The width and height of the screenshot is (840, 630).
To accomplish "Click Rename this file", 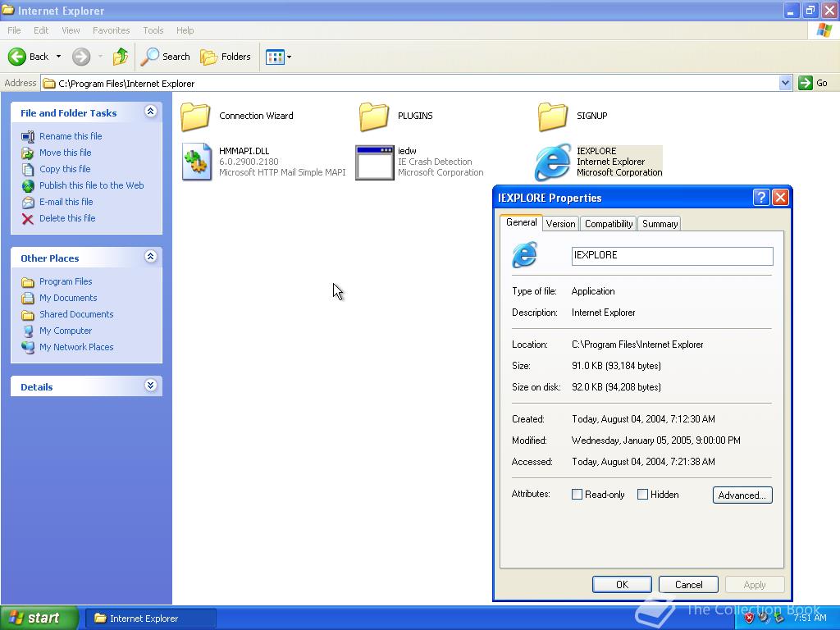I will coord(71,136).
